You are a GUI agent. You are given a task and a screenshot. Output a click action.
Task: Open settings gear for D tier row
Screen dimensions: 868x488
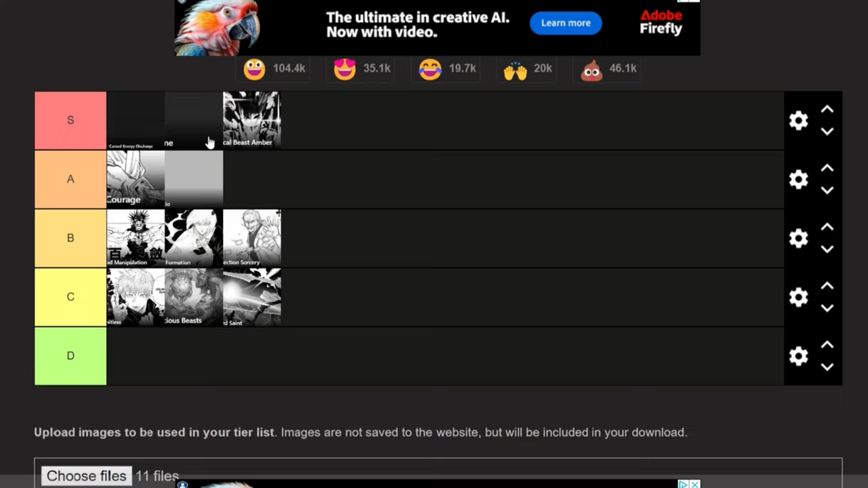pyautogui.click(x=798, y=356)
